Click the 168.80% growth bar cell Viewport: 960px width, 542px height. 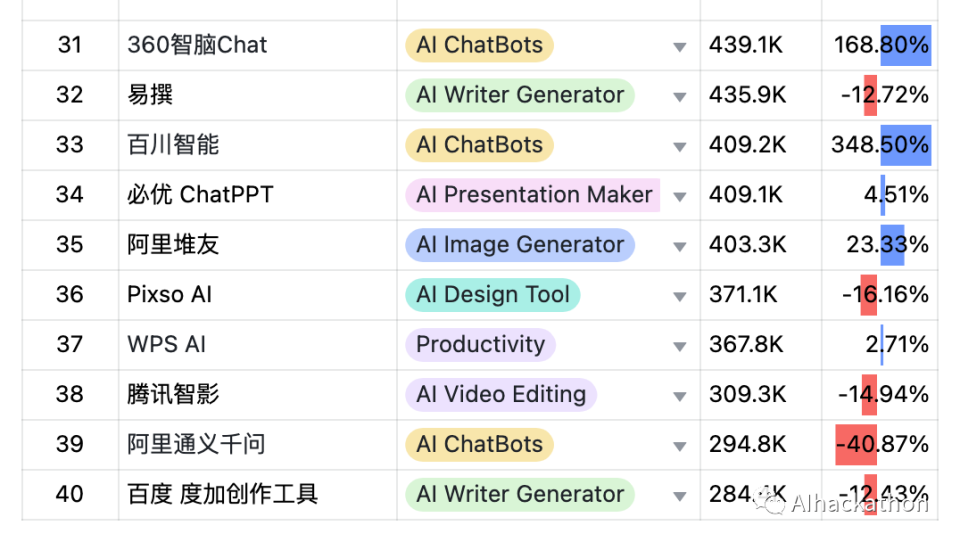880,45
